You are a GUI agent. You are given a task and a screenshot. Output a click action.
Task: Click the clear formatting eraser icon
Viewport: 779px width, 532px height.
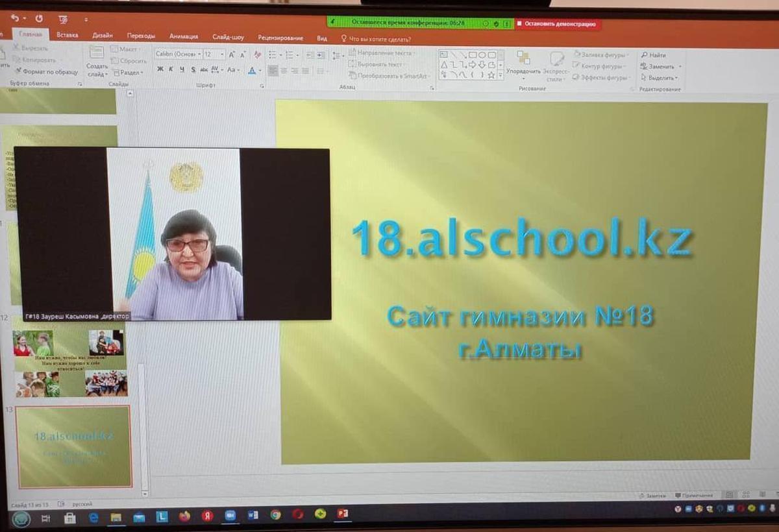tap(258, 54)
